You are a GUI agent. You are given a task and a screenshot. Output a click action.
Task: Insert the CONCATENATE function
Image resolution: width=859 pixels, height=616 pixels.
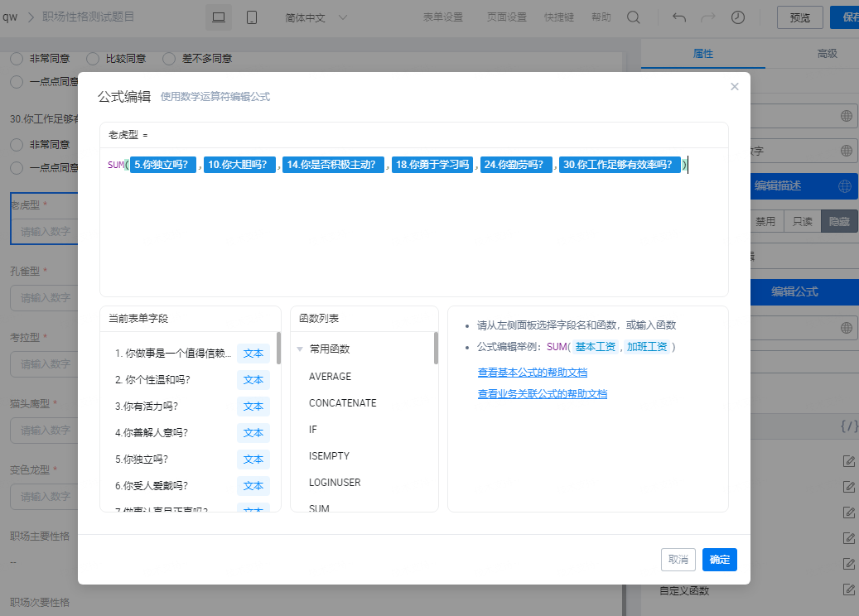coord(343,403)
